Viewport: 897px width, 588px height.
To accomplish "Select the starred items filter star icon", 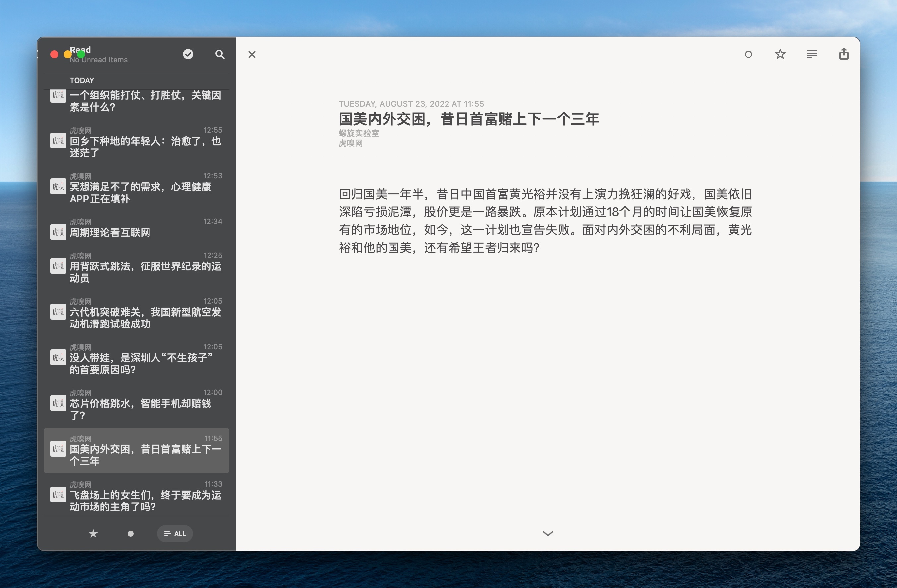I will pyautogui.click(x=93, y=533).
